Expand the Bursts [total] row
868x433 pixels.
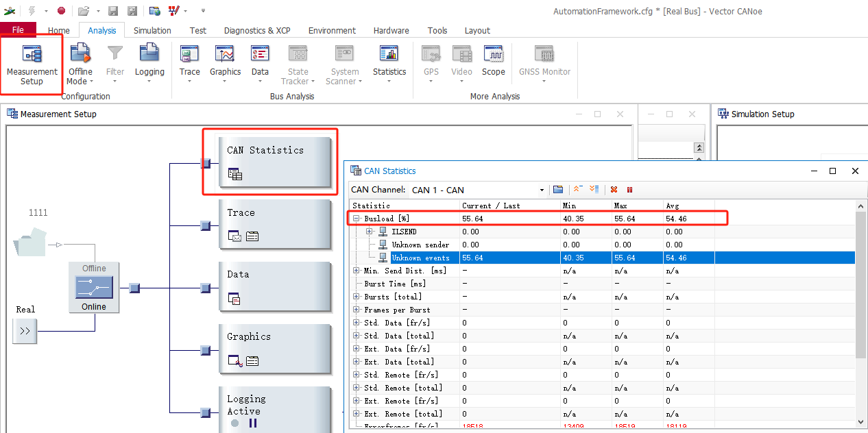(356, 297)
